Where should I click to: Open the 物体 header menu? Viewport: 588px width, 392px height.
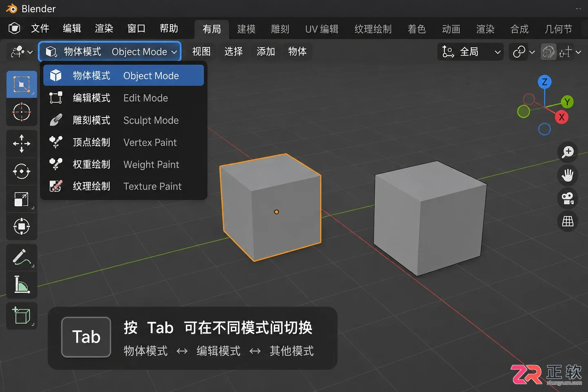(x=297, y=51)
